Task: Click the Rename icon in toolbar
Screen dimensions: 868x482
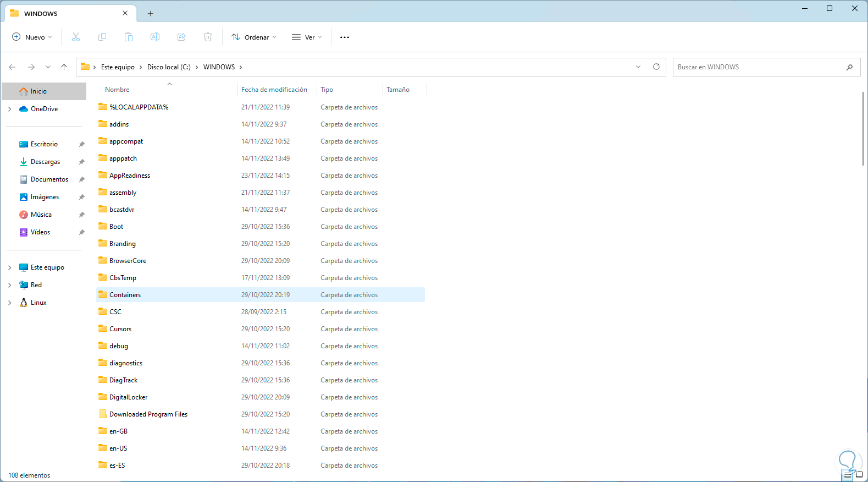Action: (155, 37)
